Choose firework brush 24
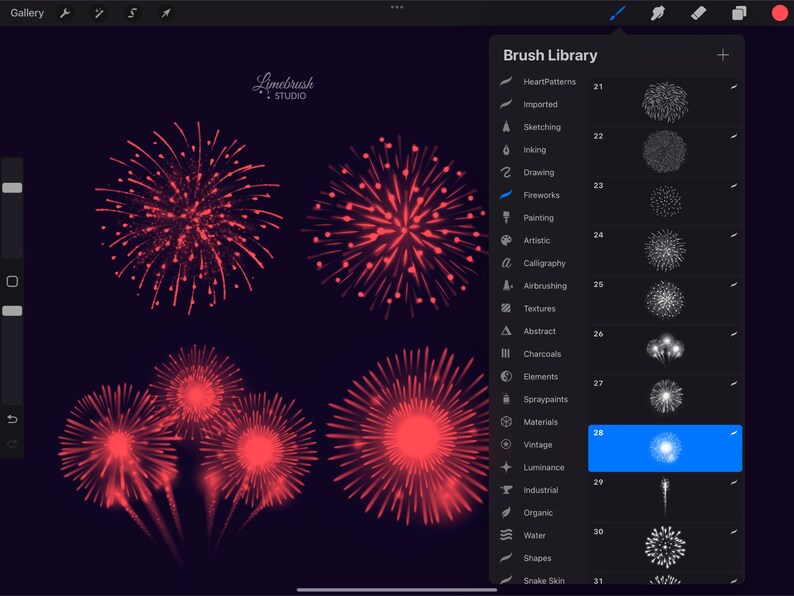The height and width of the screenshot is (596, 794). 665,250
